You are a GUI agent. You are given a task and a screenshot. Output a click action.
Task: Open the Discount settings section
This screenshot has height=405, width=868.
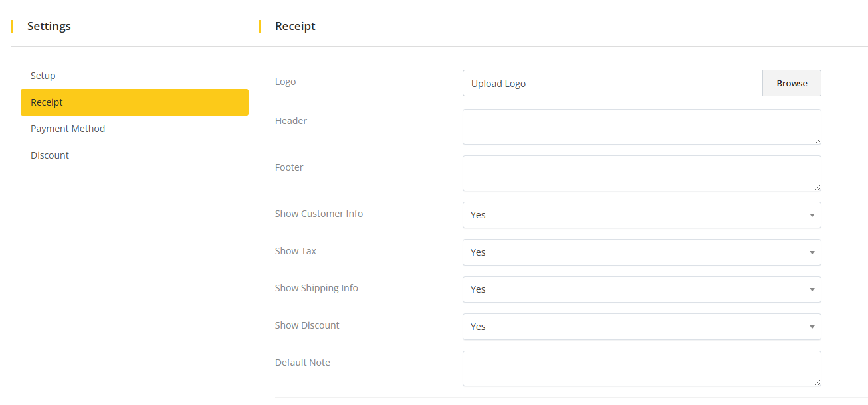tap(50, 155)
